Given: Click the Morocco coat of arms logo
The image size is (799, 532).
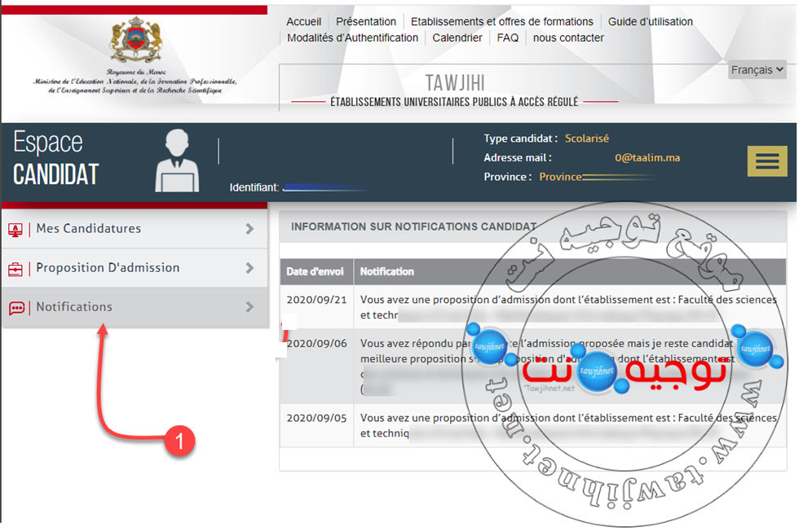Looking at the screenshot, I should (136, 39).
